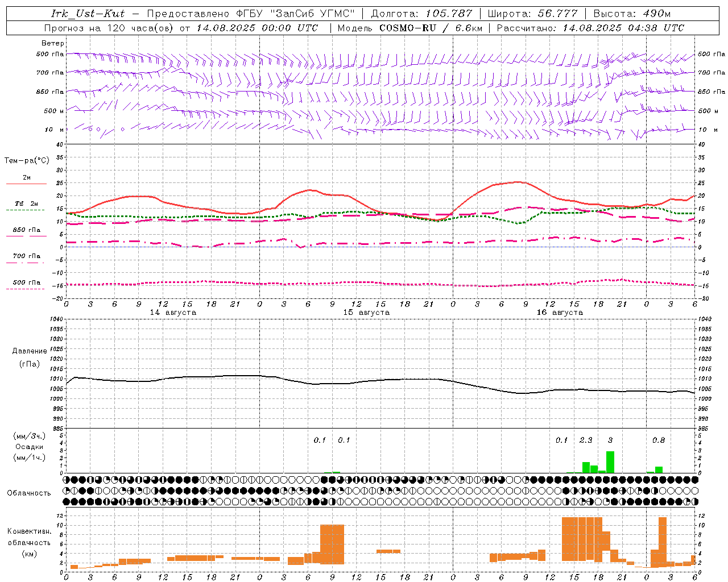Click the dotted pink line sample under 500 гПа legend

(x=25, y=289)
